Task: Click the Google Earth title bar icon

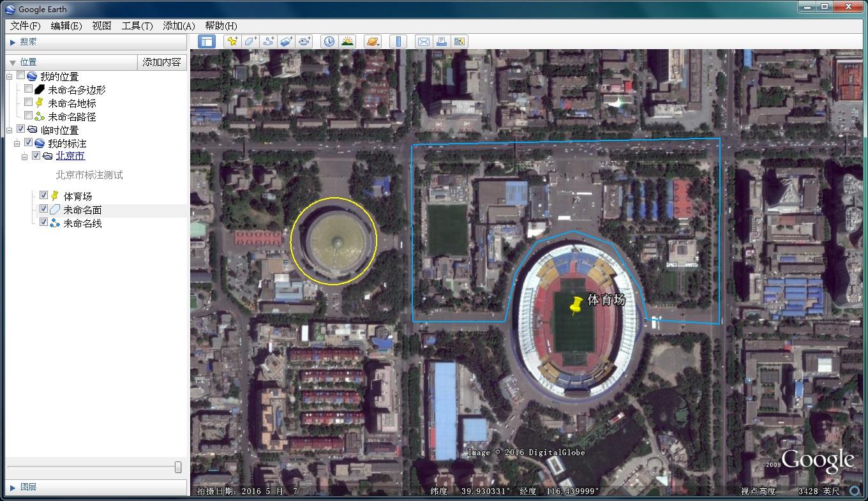Action: coord(10,9)
